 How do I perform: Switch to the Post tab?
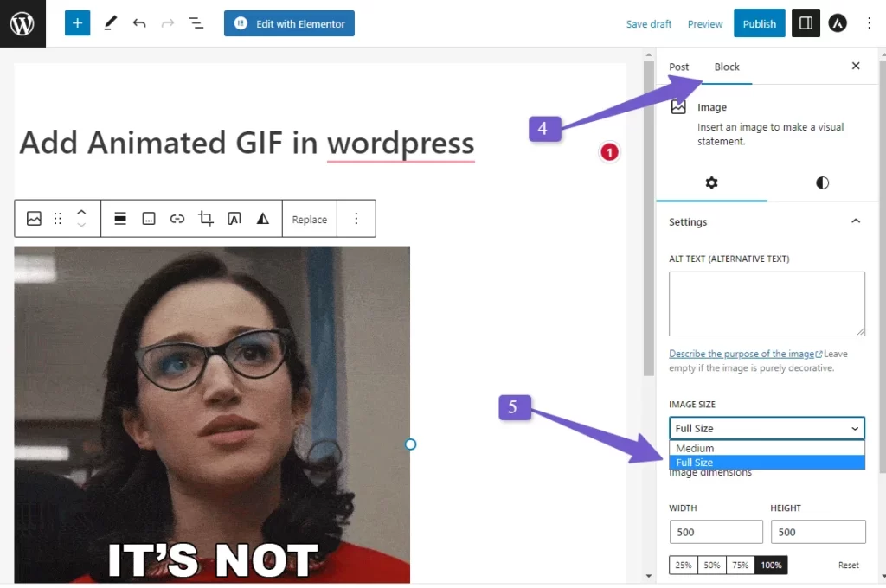[678, 67]
